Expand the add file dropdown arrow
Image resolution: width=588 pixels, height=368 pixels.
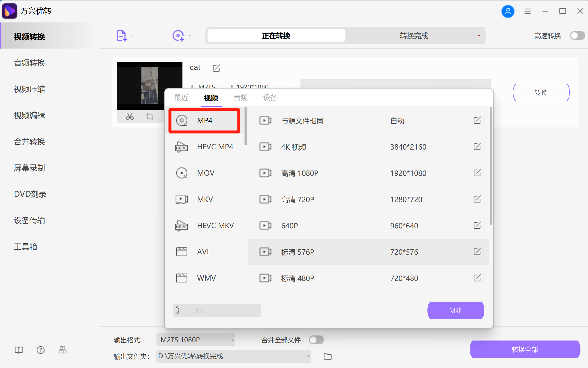pyautogui.click(x=133, y=36)
